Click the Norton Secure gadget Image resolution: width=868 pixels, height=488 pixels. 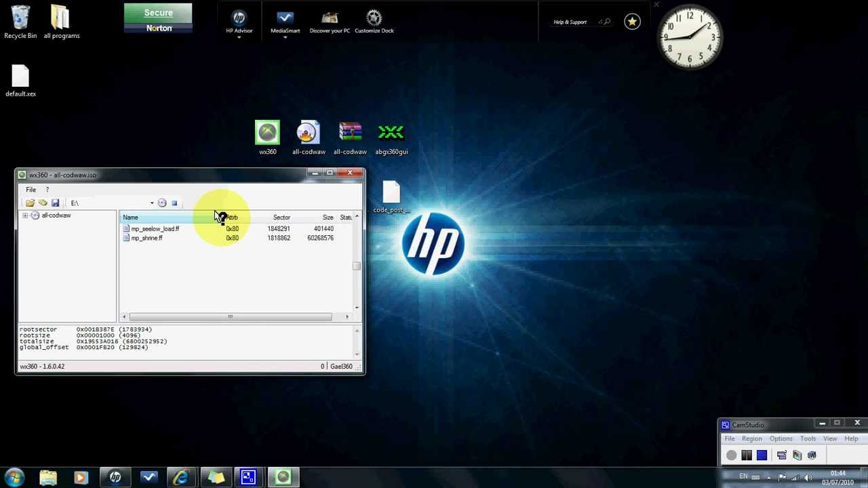click(x=158, y=18)
